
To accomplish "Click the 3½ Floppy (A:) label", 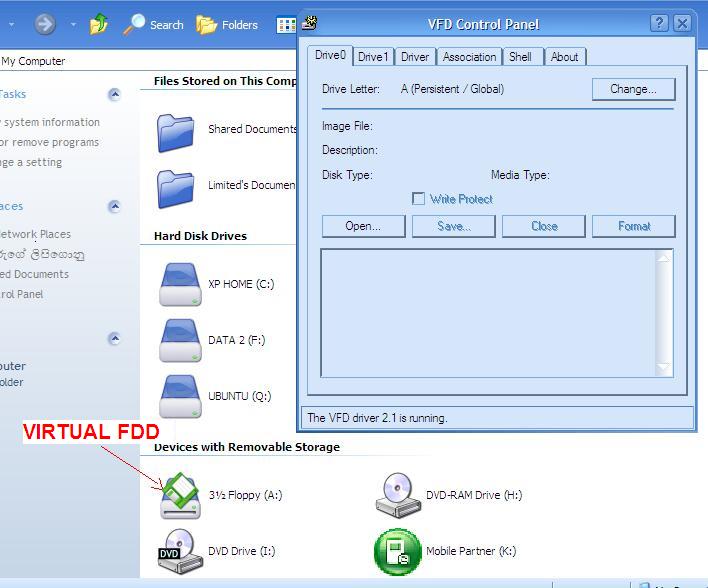I will click(x=245, y=495).
